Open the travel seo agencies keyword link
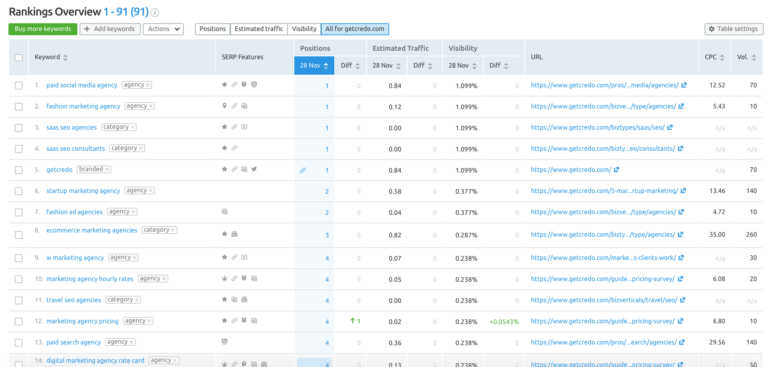The width and height of the screenshot is (768, 367). (x=73, y=300)
